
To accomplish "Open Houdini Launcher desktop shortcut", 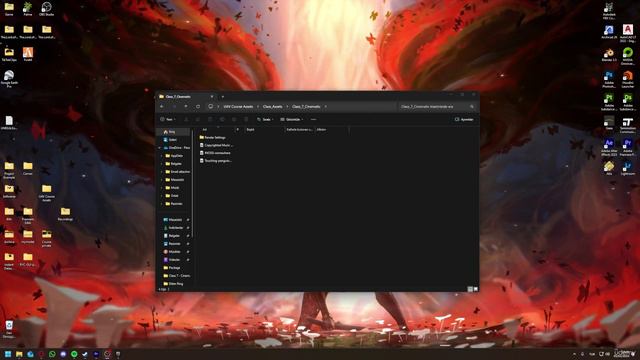I will 628,79.
